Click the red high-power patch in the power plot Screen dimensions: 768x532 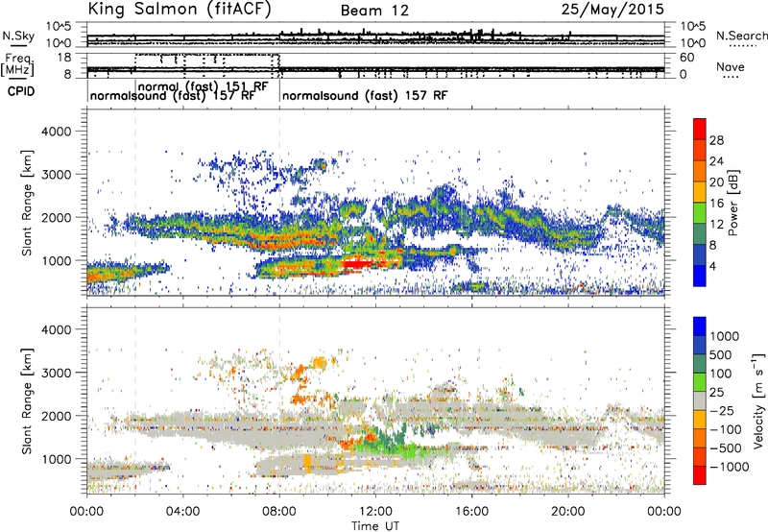[x=356, y=264]
